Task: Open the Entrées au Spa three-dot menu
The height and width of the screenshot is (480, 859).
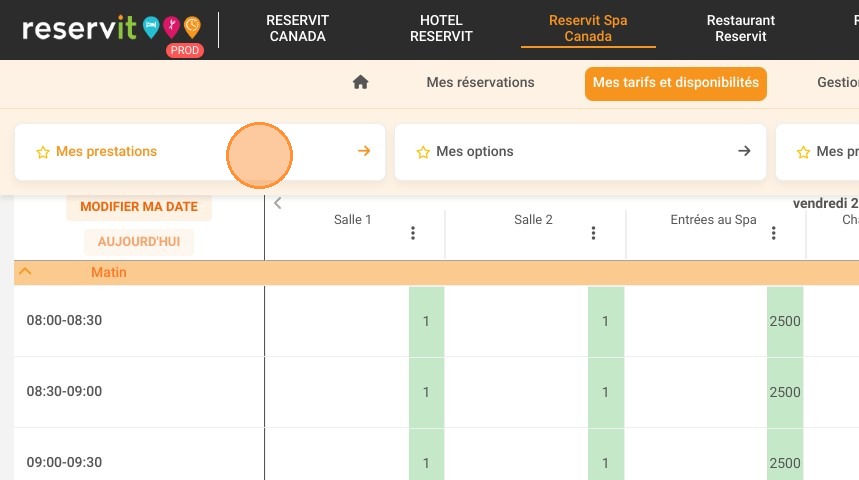Action: tap(774, 233)
